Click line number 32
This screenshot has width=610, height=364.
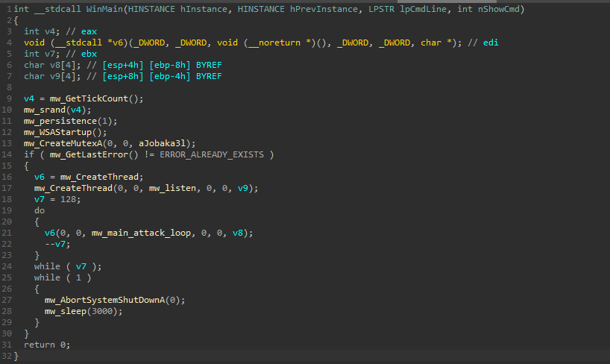coord(7,357)
